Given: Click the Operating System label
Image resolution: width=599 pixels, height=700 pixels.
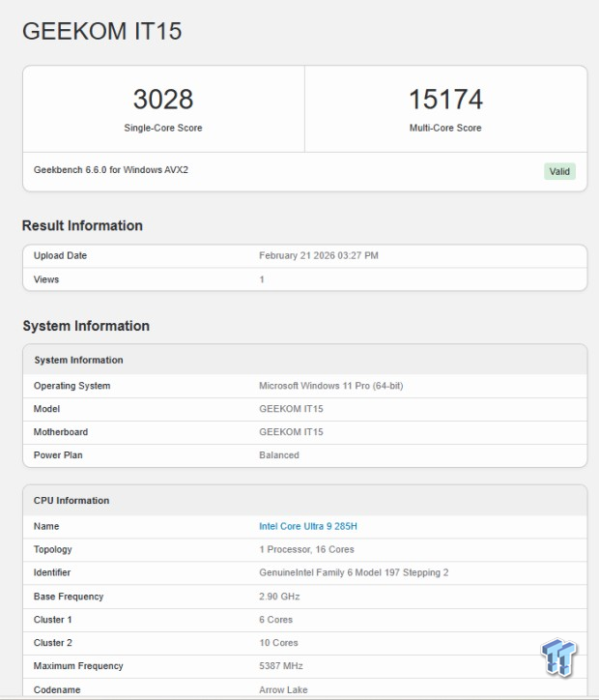Looking at the screenshot, I should [71, 386].
